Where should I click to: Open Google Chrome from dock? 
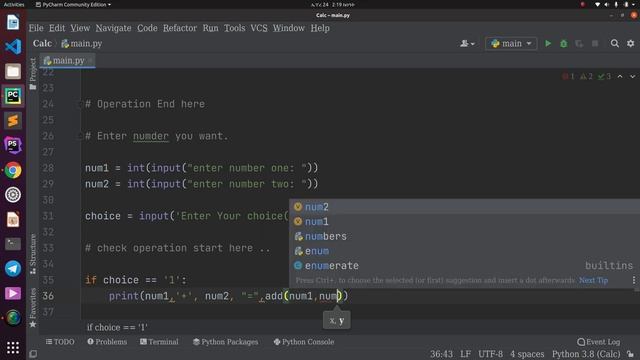(13, 170)
